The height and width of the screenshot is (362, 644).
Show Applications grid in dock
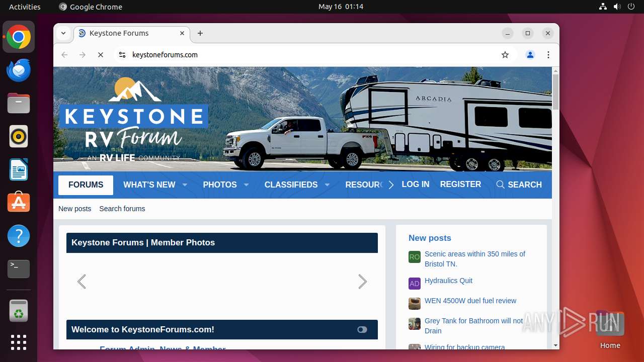point(19,342)
